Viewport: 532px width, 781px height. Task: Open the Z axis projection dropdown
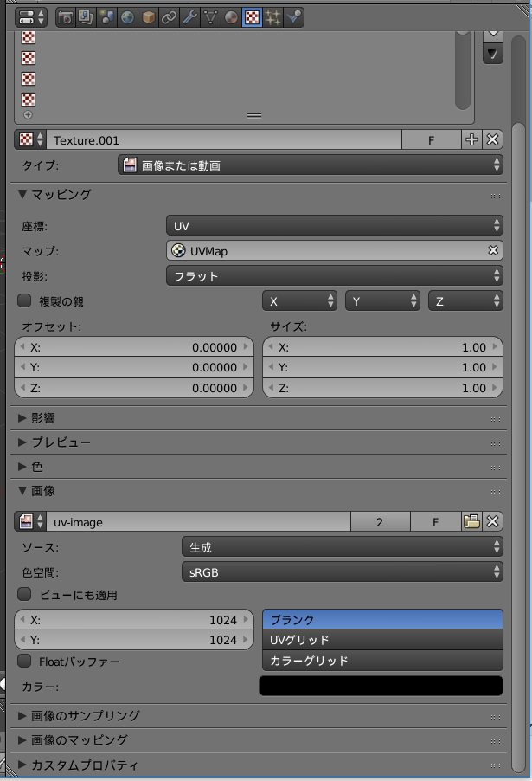coord(465,300)
